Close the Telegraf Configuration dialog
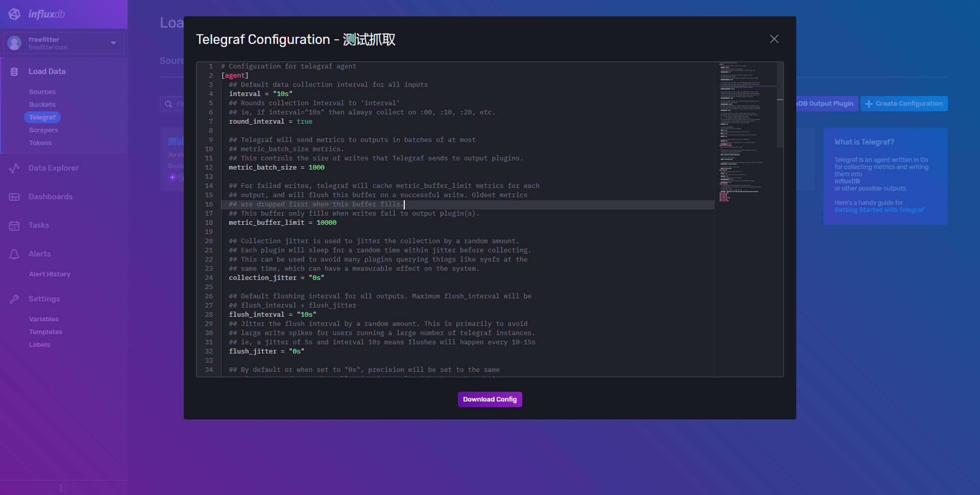This screenshot has width=980, height=495. tap(774, 39)
